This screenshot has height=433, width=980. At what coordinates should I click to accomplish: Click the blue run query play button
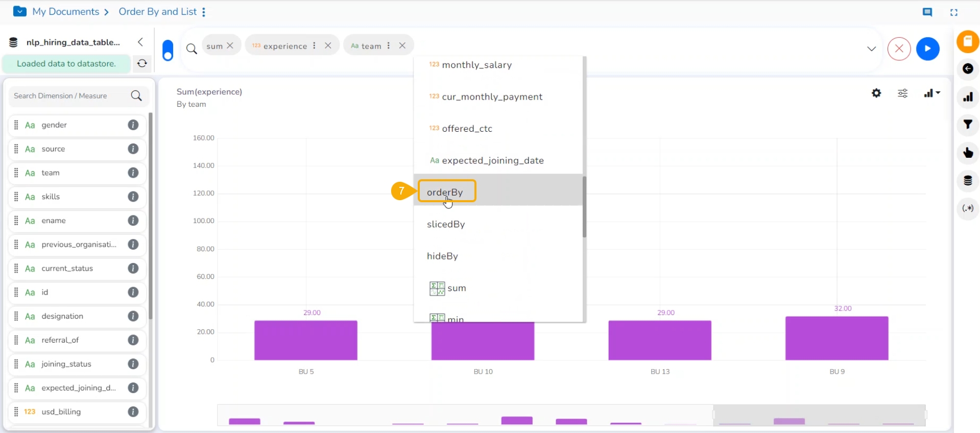click(927, 49)
